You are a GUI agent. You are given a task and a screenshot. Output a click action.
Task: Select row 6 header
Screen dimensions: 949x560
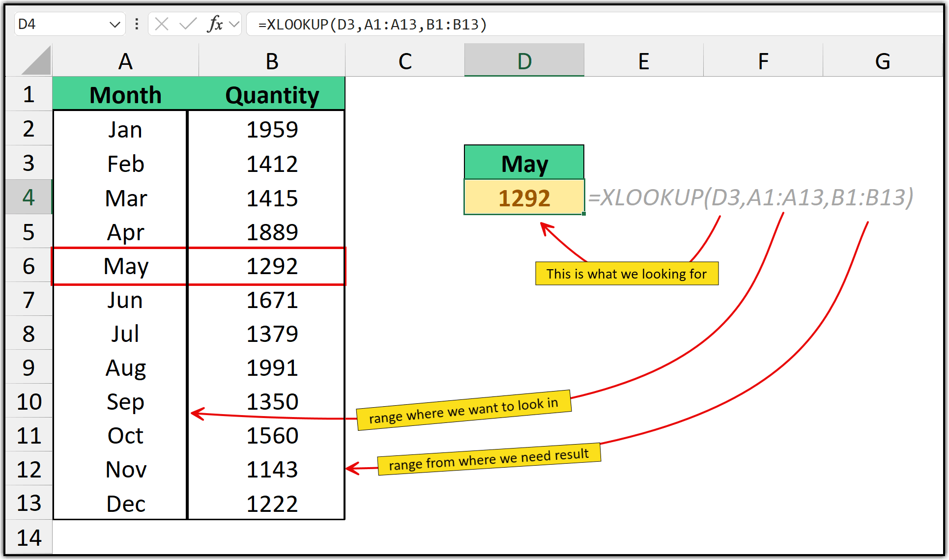[29, 266]
